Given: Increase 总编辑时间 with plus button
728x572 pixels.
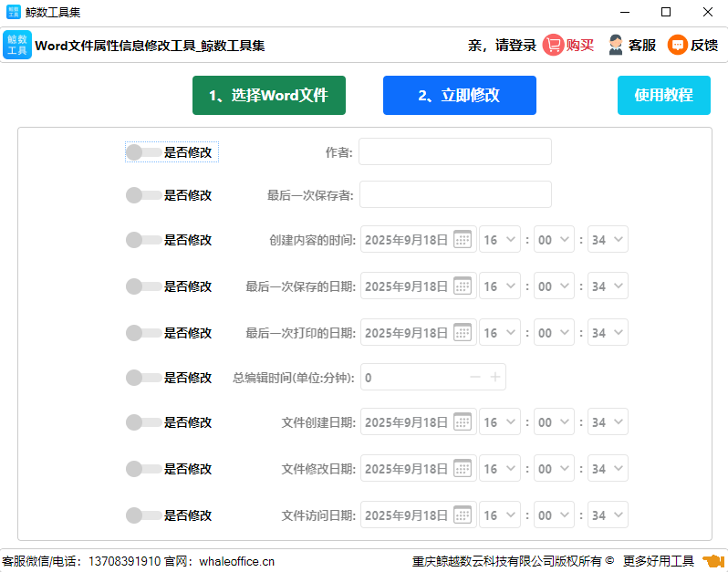Looking at the screenshot, I should [x=495, y=377].
